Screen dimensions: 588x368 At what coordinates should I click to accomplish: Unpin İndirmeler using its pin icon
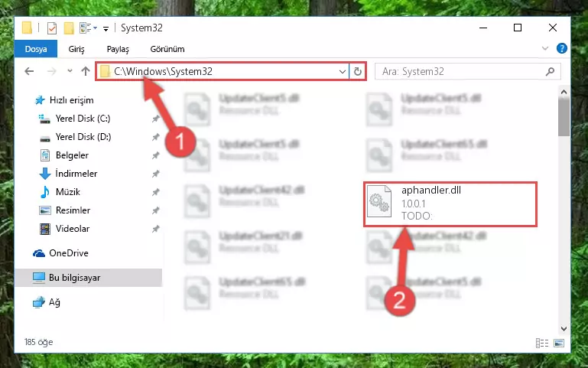tap(155, 174)
